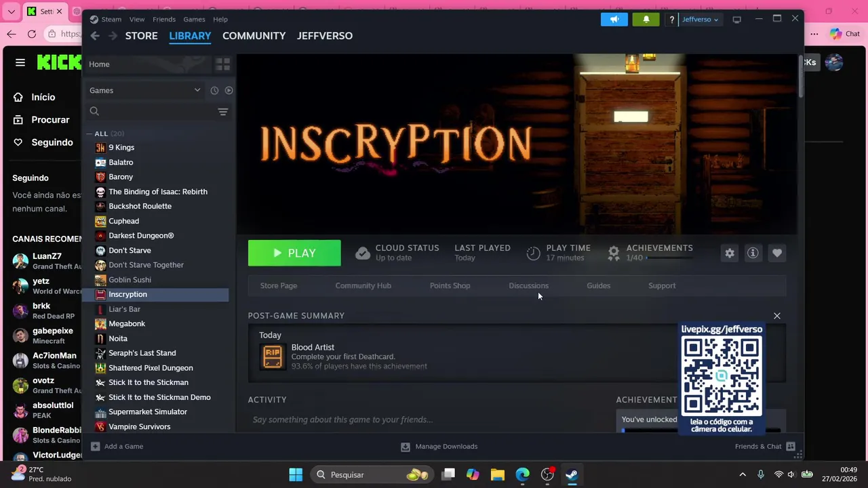Viewport: 868px width, 488px height.
Task: Open the taskbar volume control
Action: pyautogui.click(x=791, y=474)
